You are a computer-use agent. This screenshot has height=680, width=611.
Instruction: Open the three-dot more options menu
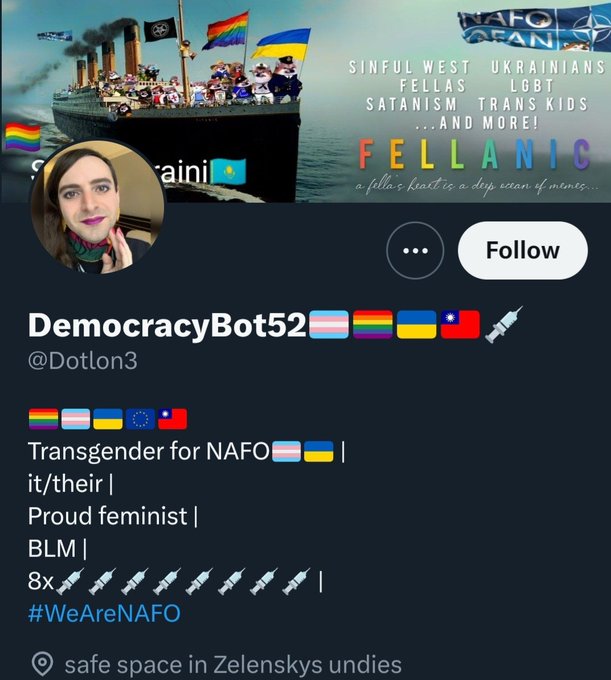415,250
